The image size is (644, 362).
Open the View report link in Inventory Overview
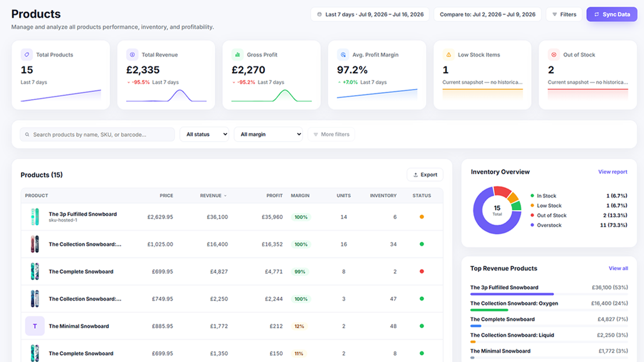[613, 172]
